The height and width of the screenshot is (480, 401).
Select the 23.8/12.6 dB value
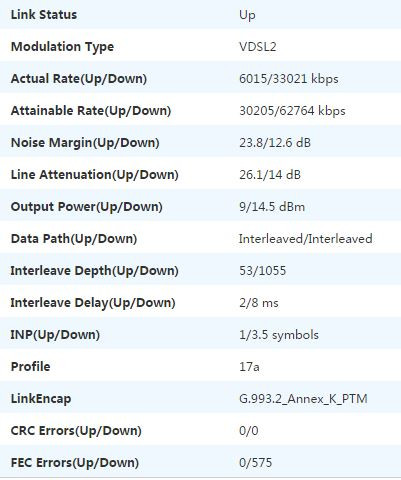[275, 143]
